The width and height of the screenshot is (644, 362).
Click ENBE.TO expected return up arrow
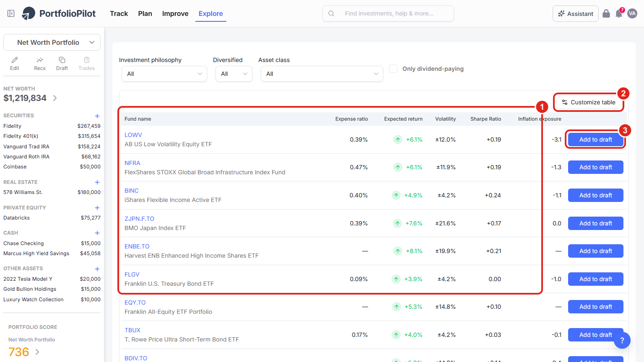[398, 251]
